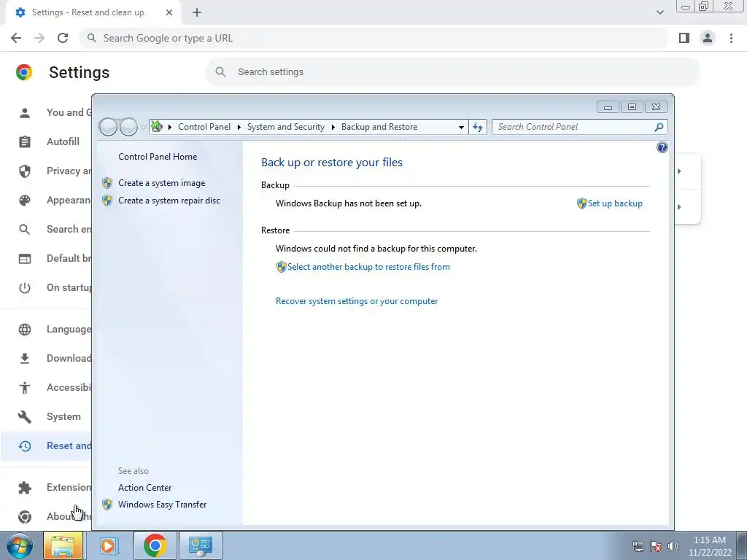Image resolution: width=747 pixels, height=560 pixels.
Task: Open the Action Center link
Action: pos(145,488)
